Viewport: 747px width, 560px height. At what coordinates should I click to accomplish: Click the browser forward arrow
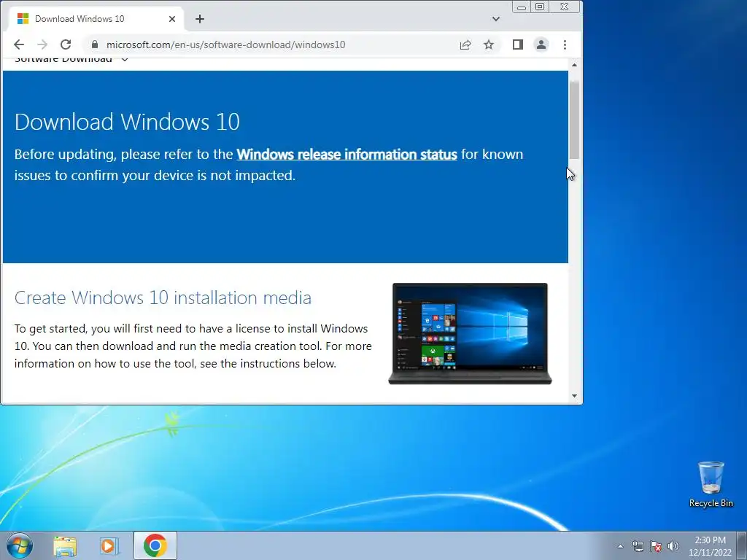[x=42, y=44]
